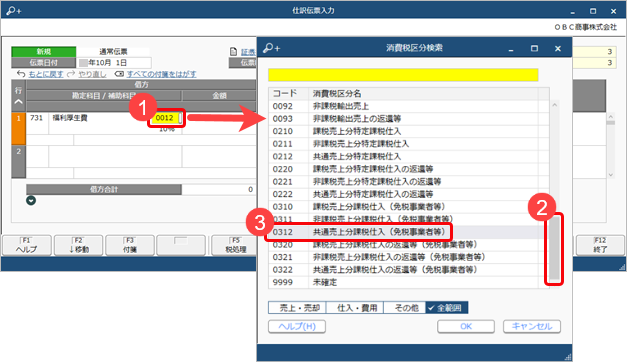Click the 福利厚生費 account cell in row 1
This screenshot has width=627, height=362.
click(70, 118)
